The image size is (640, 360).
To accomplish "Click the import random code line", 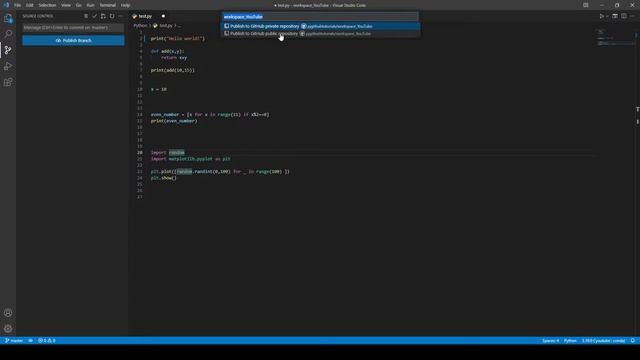I will pos(168,152).
